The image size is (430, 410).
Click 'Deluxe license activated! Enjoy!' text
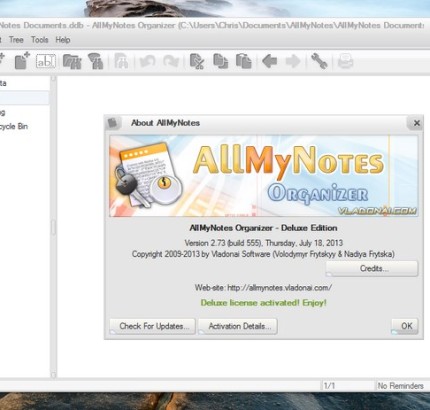tap(263, 303)
